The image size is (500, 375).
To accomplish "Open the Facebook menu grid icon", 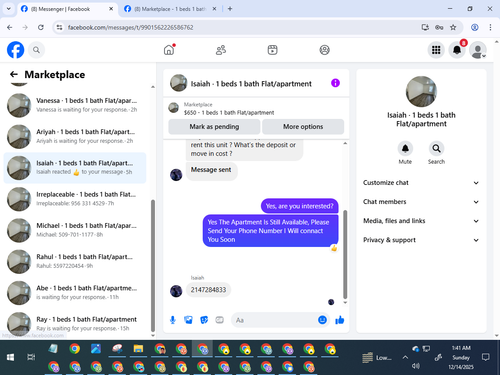I will coord(436,50).
